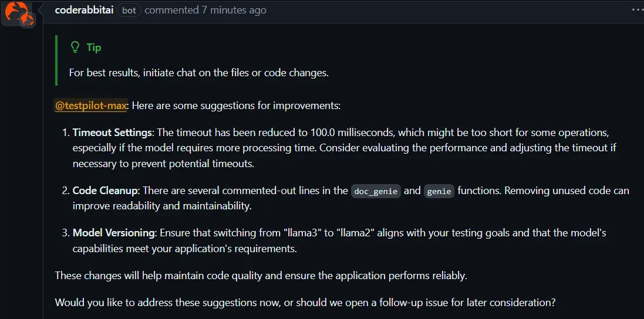Click the lightbulb Tip icon
Image resolution: width=644 pixels, height=319 pixels.
tap(75, 47)
